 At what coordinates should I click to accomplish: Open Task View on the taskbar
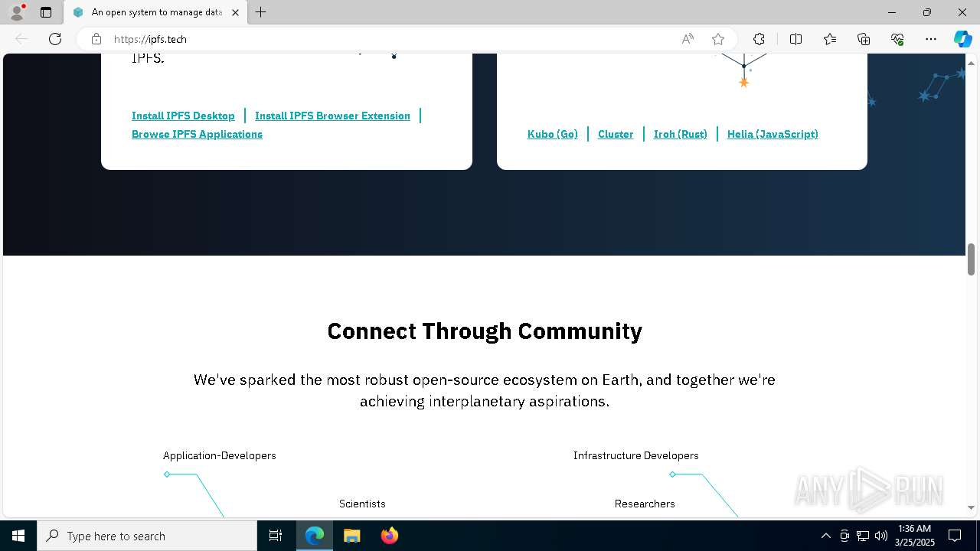pyautogui.click(x=276, y=536)
